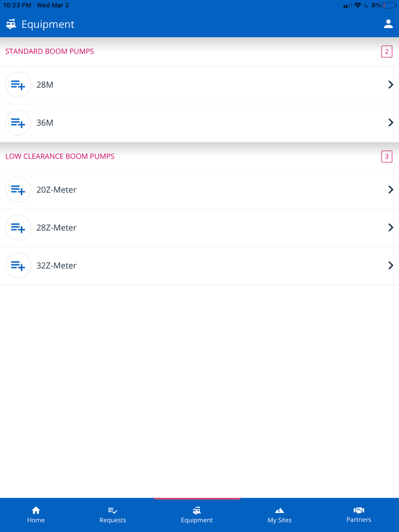Click the Equipment truck icon in header
Screen dimensions: 399x532
coord(11,24)
